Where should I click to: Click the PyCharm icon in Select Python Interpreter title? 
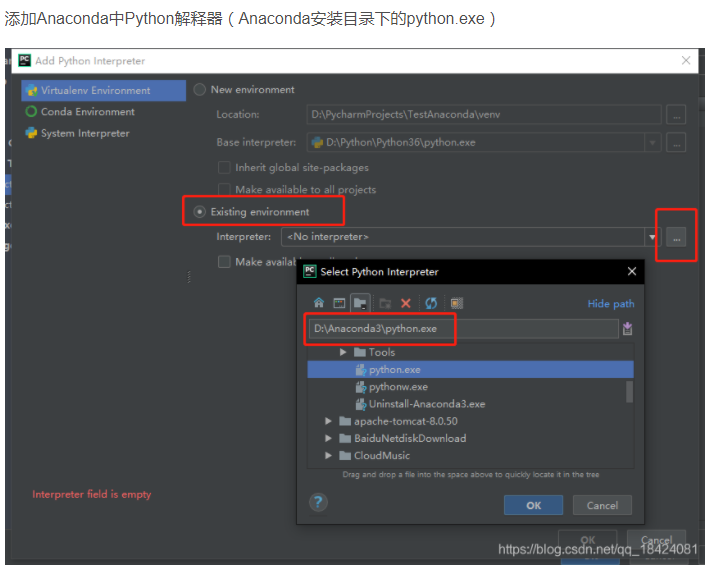coord(310,271)
